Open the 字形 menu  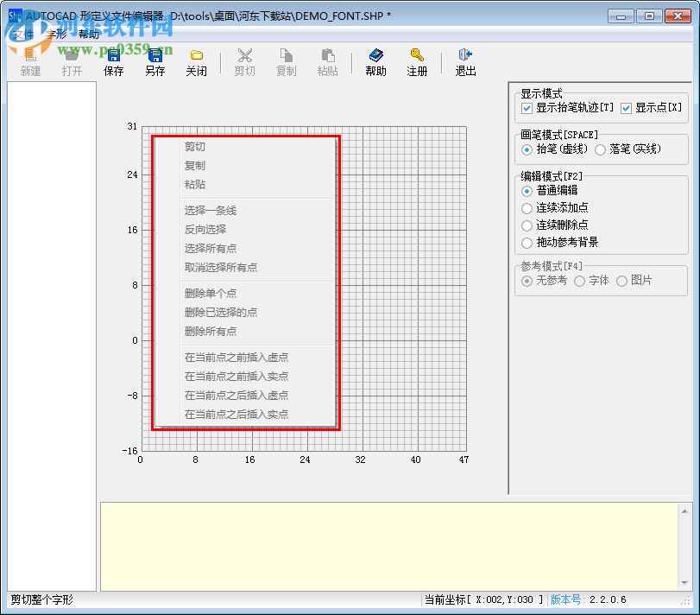(x=55, y=35)
